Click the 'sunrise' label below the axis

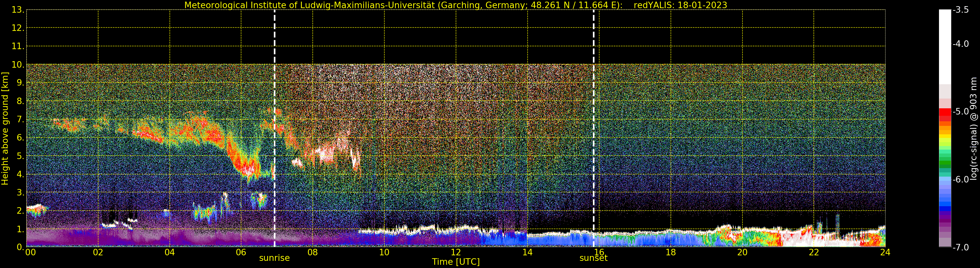point(274,258)
